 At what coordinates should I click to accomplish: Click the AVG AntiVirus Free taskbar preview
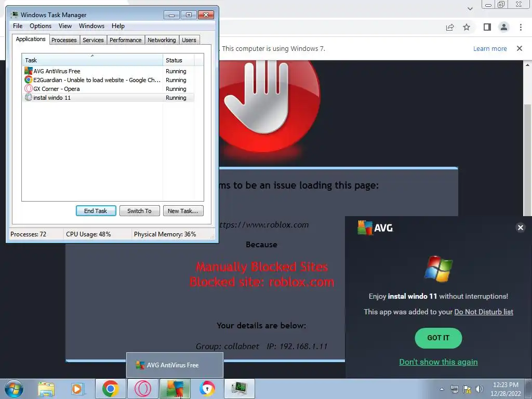[175, 365]
